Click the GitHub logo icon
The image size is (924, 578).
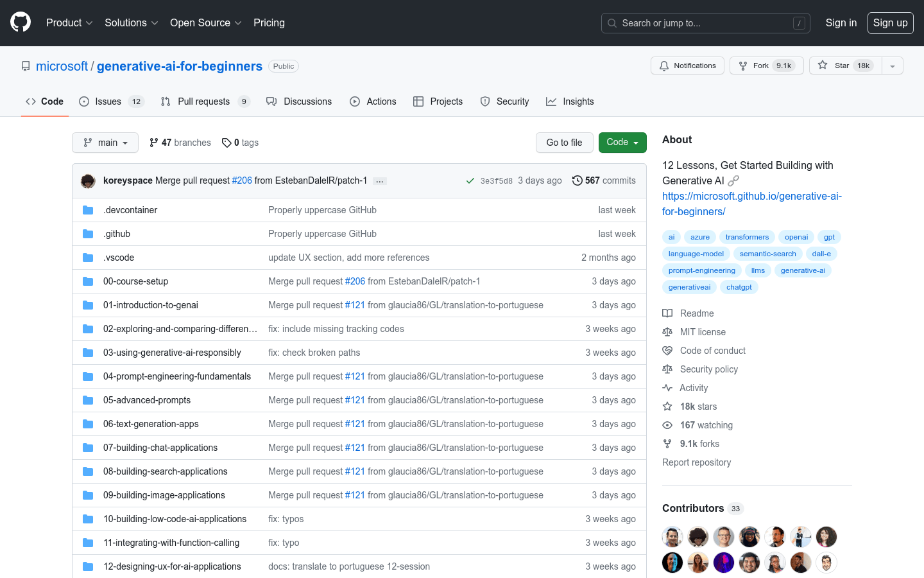(21, 22)
